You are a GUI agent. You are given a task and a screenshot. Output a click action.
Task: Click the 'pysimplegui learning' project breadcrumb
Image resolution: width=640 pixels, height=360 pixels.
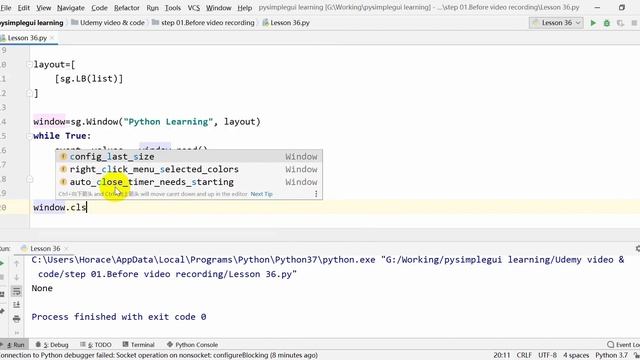31,23
